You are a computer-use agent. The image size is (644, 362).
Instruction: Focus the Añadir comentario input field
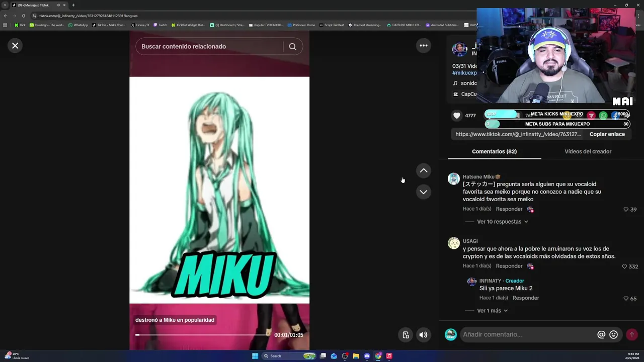tap(528, 335)
